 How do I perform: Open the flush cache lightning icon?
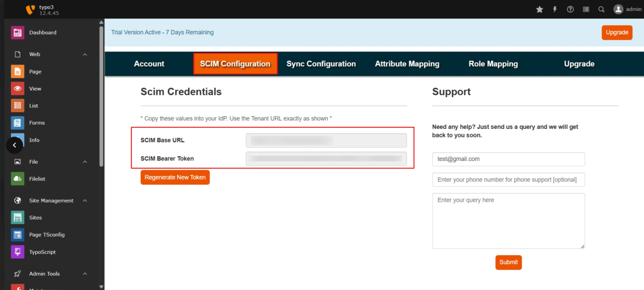click(x=555, y=9)
